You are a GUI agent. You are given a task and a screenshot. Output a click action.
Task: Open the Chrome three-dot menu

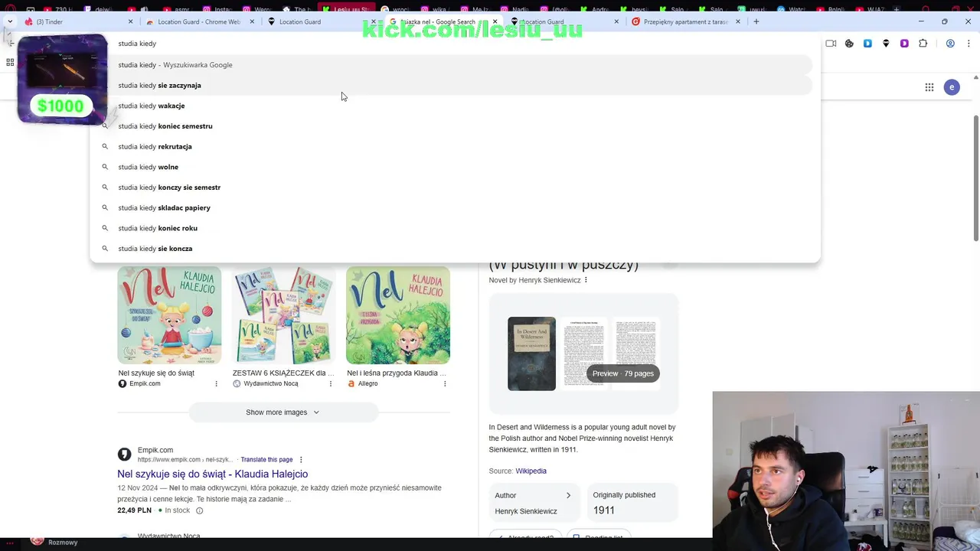(970, 44)
